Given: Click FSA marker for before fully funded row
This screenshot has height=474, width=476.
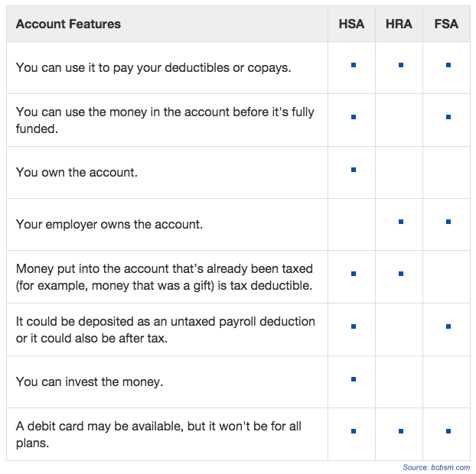Looking at the screenshot, I should pos(448,117).
